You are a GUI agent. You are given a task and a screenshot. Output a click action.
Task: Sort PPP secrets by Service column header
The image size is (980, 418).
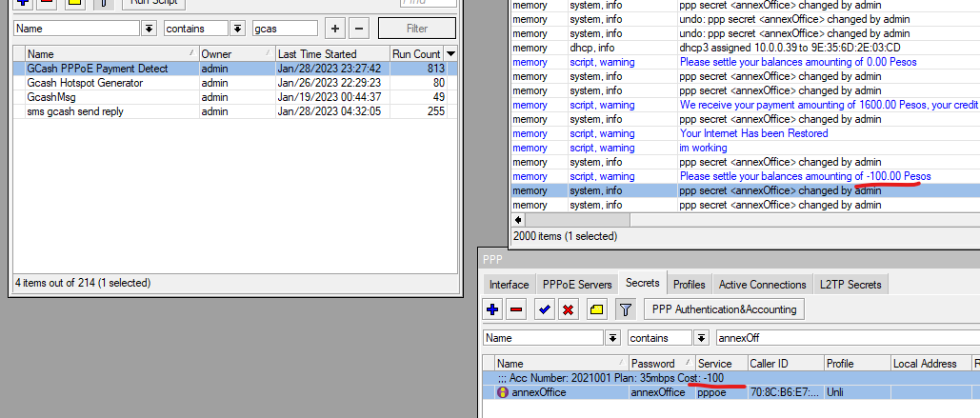pos(722,363)
